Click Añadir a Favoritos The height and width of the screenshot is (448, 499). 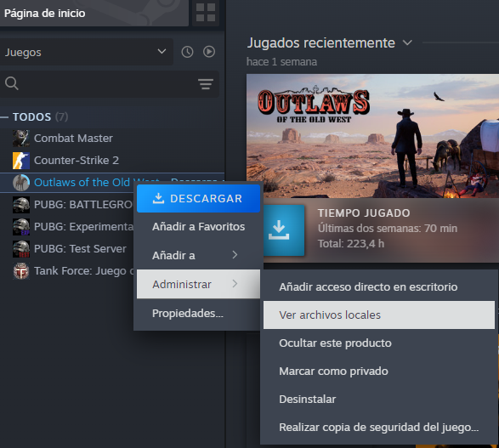click(x=198, y=226)
